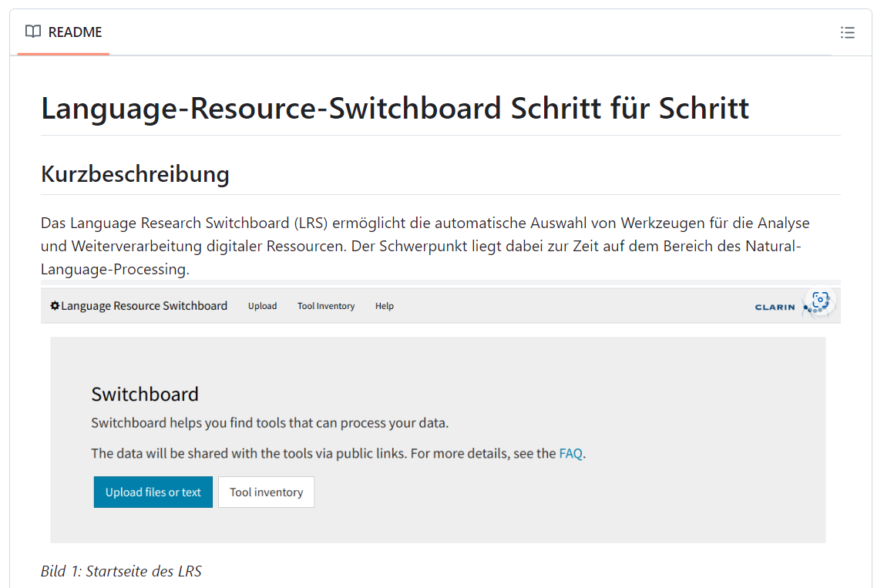Click the Kurzbeschreibung section heading
Screen dimensions: 884x588
(135, 174)
